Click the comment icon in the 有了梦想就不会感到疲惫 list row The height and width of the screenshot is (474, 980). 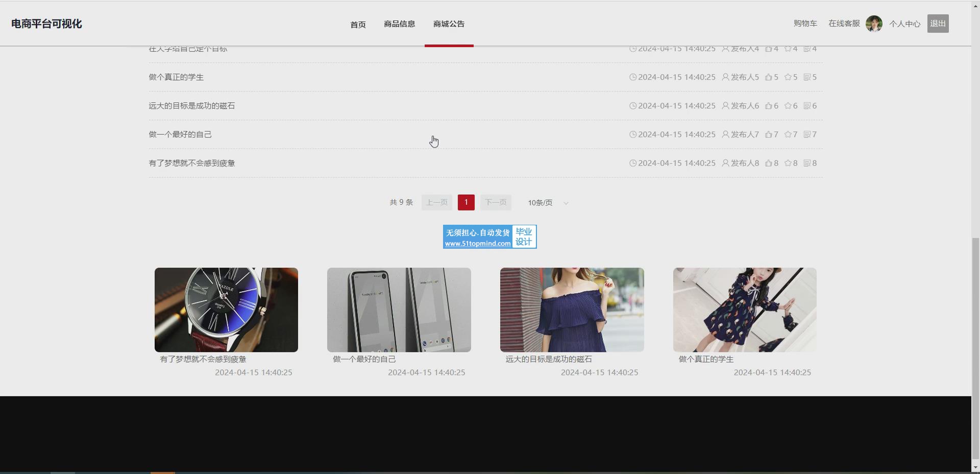tap(807, 163)
